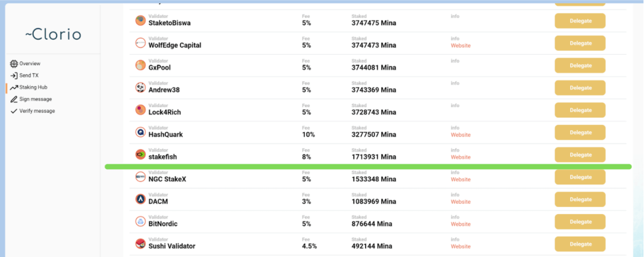Visit the NGC StakeX Website link
Viewport: 644px width, 257px height.
(x=461, y=180)
